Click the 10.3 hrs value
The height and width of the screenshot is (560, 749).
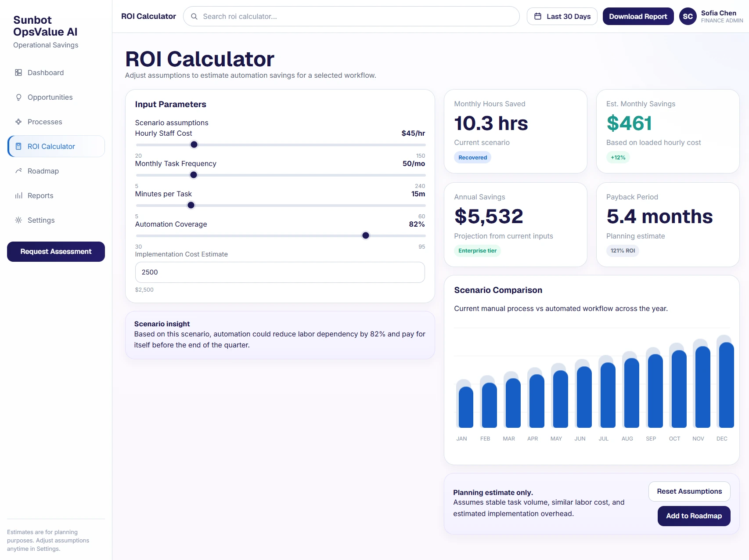coord(491,123)
